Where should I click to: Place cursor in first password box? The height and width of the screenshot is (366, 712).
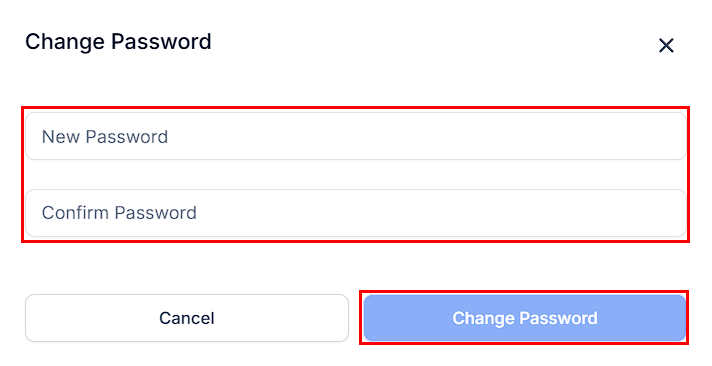[356, 136]
